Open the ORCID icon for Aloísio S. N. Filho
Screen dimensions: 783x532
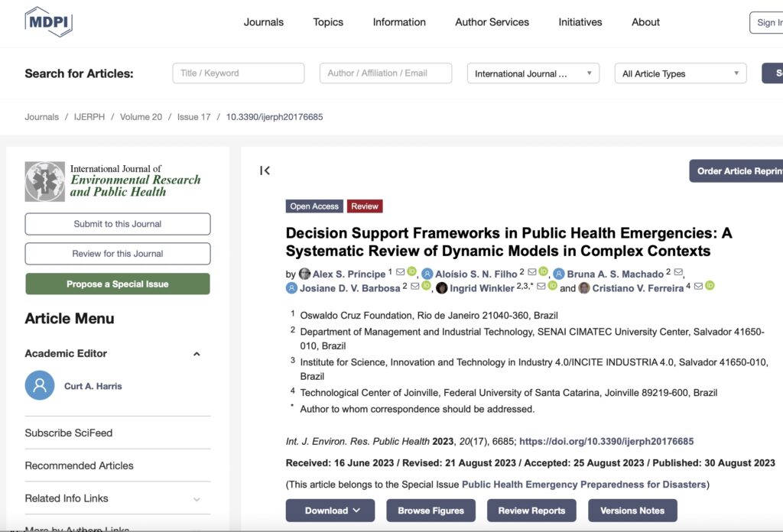tap(544, 273)
